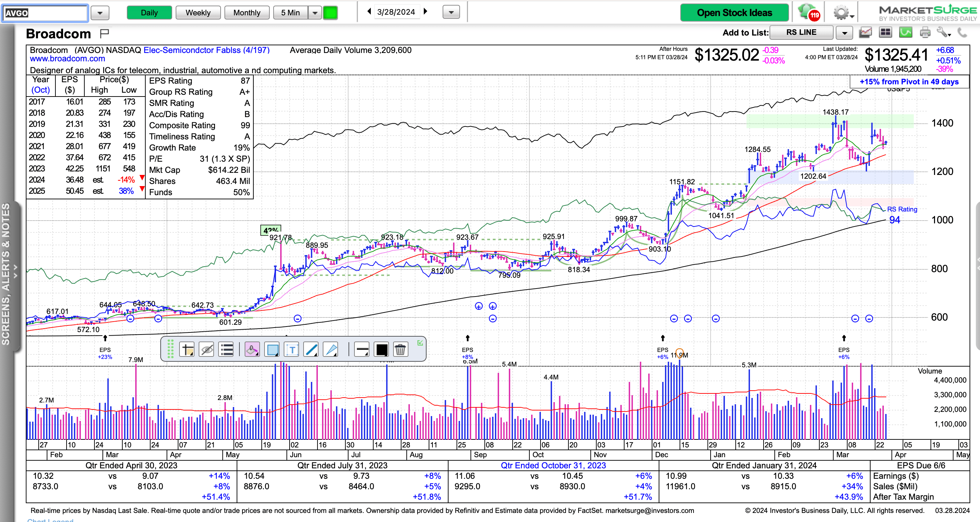Click the print chart icon
The width and height of the screenshot is (980, 522).
pos(925,33)
